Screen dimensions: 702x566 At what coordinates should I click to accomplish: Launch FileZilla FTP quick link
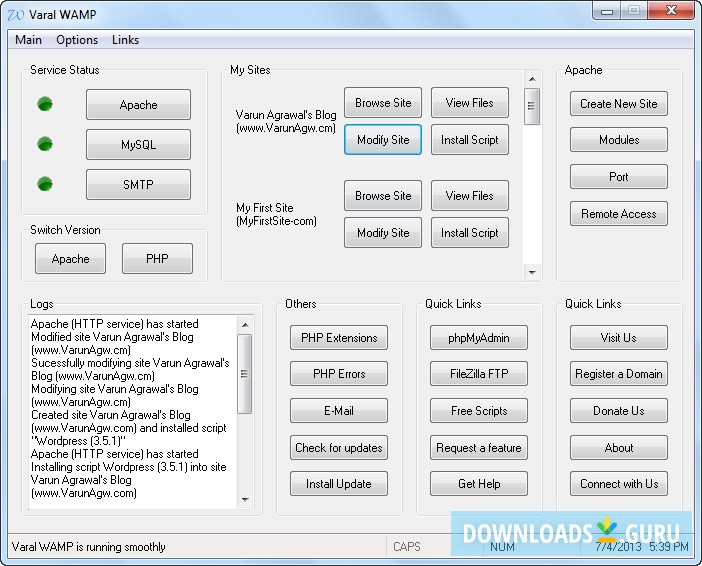(x=479, y=373)
